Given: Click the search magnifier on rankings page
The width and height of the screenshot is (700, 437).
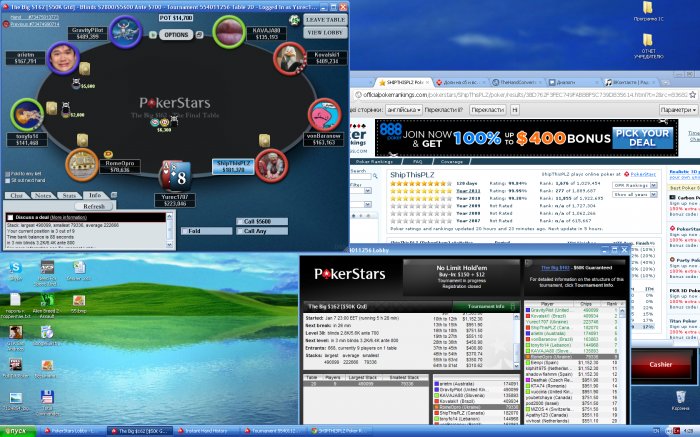Looking at the screenshot, I should [x=375, y=176].
